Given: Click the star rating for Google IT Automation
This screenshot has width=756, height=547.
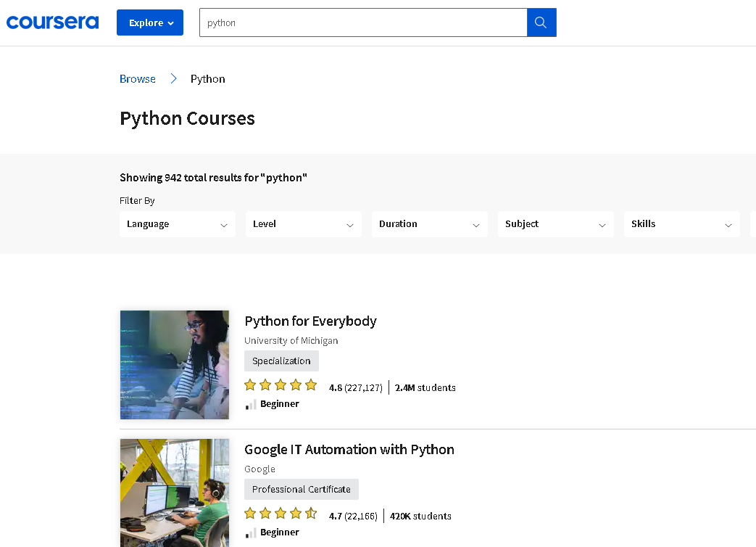Looking at the screenshot, I should [x=281, y=514].
